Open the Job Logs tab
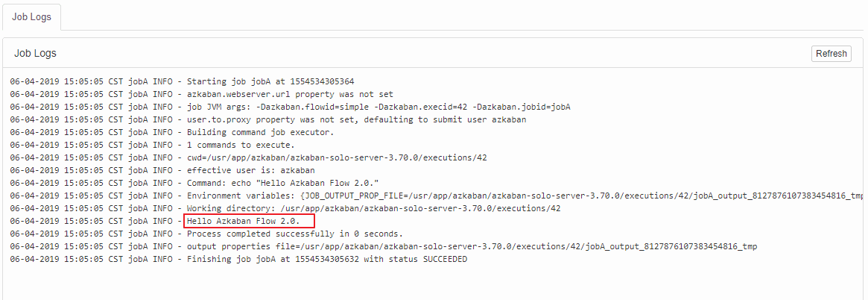Screen dimensions: 868x300 tap(31, 16)
